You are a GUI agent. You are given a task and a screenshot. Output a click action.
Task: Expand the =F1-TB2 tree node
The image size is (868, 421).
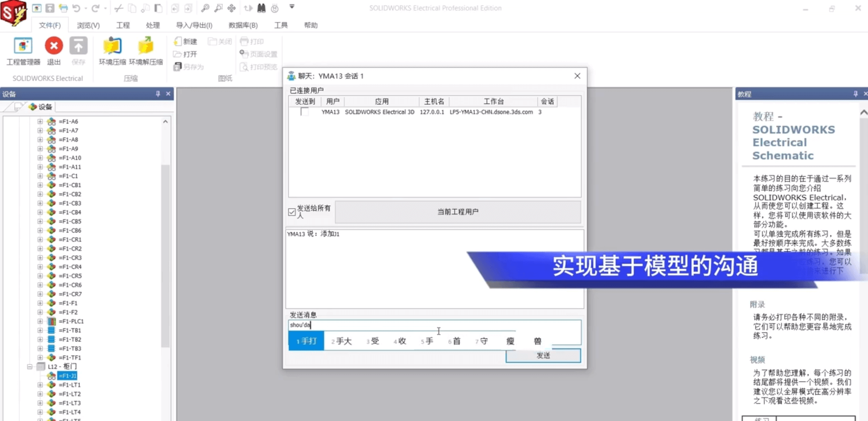[40, 339]
